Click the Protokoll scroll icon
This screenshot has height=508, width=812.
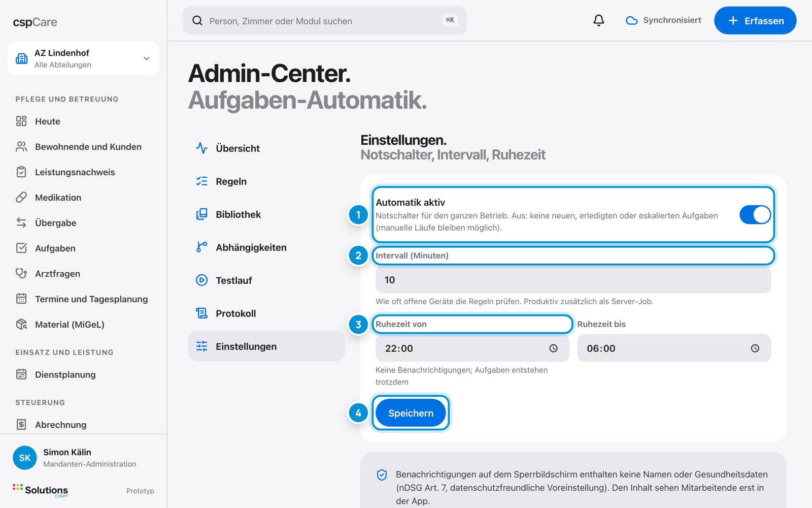(x=202, y=313)
